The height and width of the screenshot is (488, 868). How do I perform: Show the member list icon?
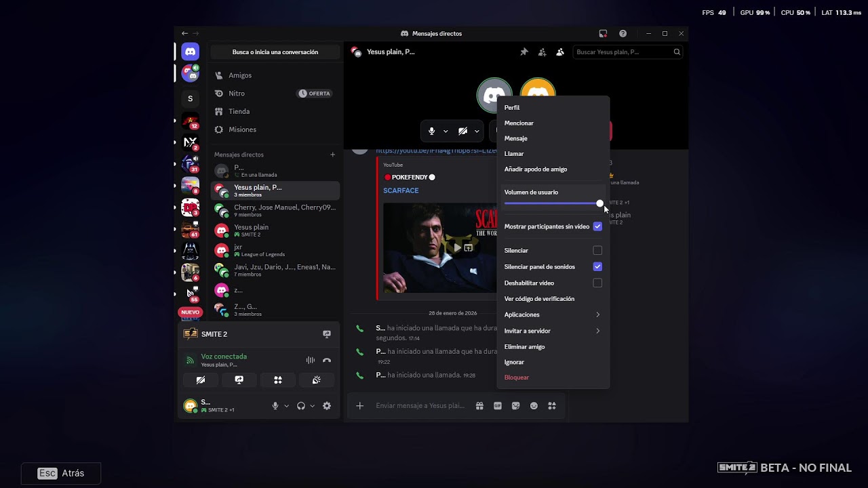point(560,52)
